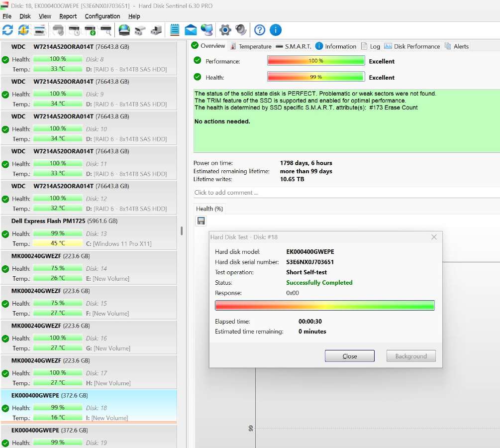Open the Configuration menu
The width and height of the screenshot is (500, 448).
[x=102, y=16]
